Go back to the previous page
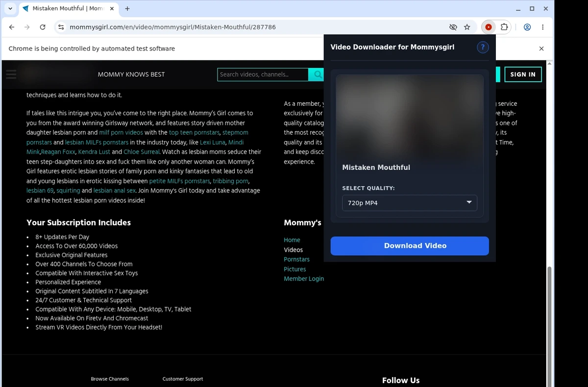This screenshot has height=387, width=588. tap(12, 27)
